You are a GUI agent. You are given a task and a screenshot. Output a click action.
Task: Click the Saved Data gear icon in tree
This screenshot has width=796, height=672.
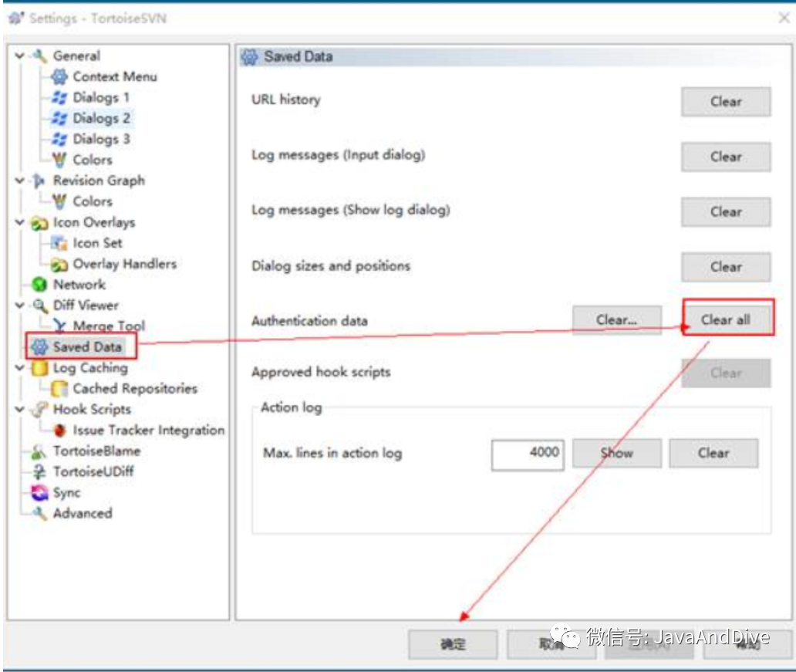coord(39,347)
